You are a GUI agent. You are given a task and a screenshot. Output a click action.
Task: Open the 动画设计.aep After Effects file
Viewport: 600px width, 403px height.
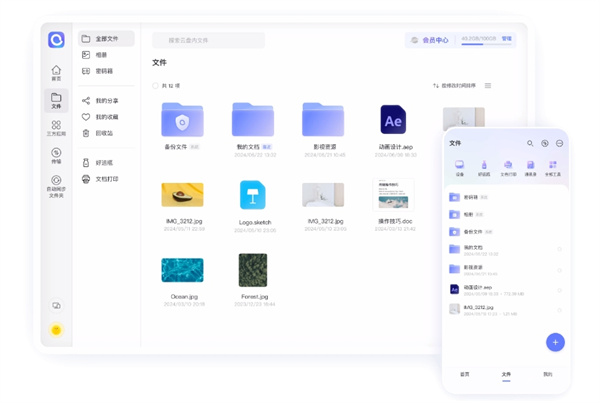[x=393, y=120]
